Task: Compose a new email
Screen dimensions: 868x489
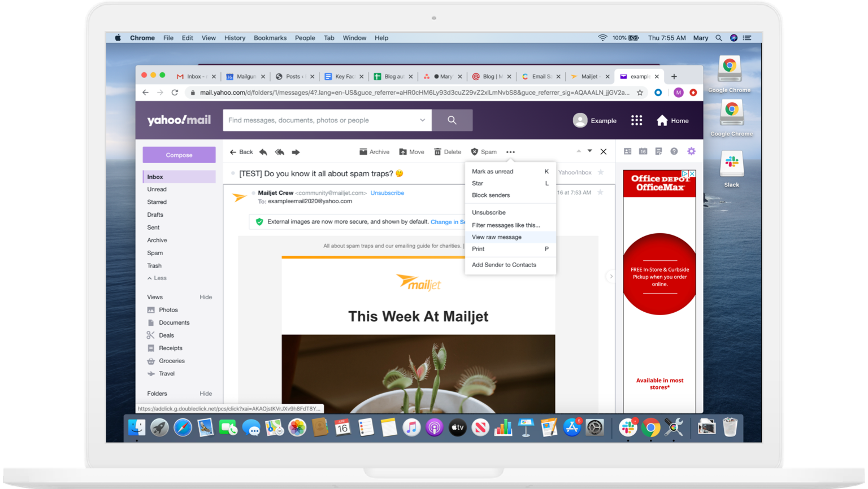Action: click(x=179, y=155)
